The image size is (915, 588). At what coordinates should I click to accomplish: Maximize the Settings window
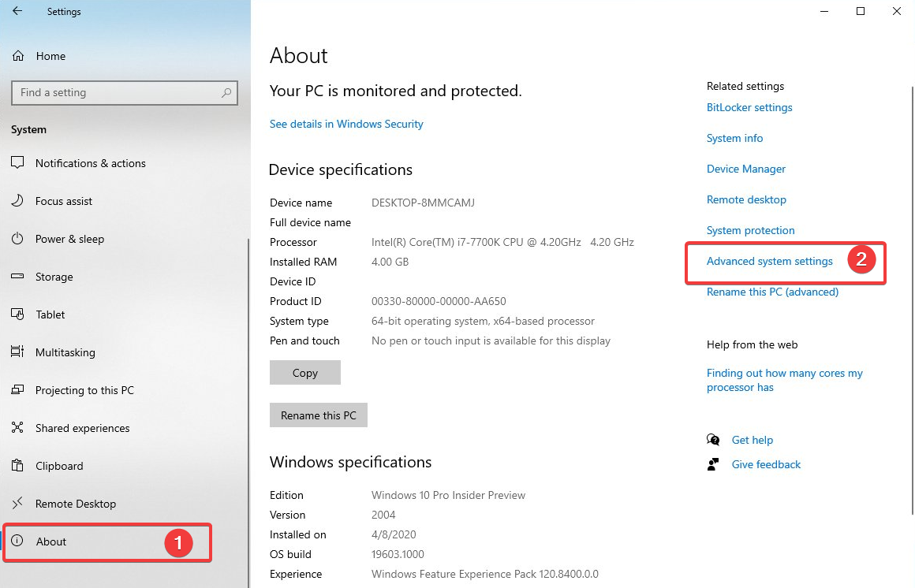point(860,11)
